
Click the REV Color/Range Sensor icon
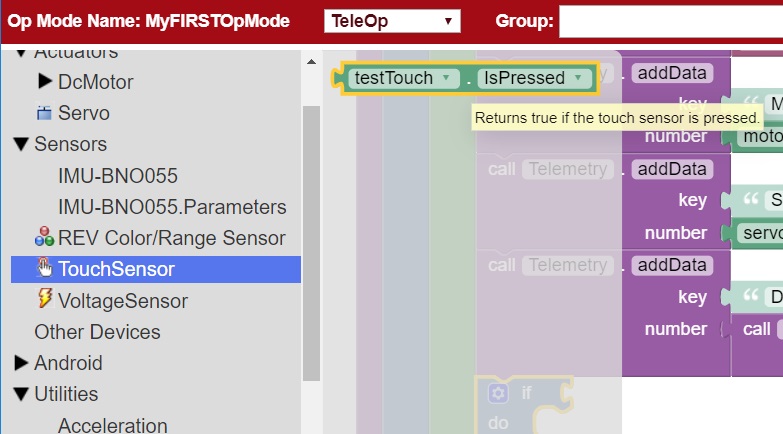[x=44, y=238]
